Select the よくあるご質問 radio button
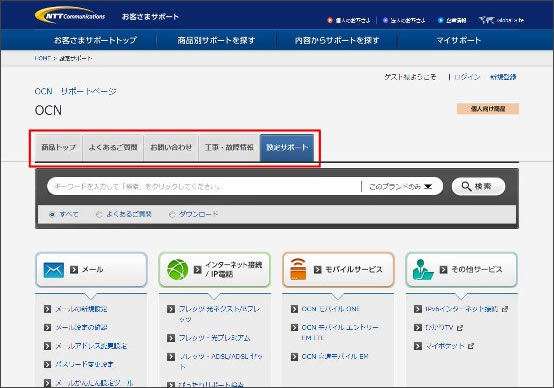Viewport: 554px width, 388px height. [x=99, y=214]
